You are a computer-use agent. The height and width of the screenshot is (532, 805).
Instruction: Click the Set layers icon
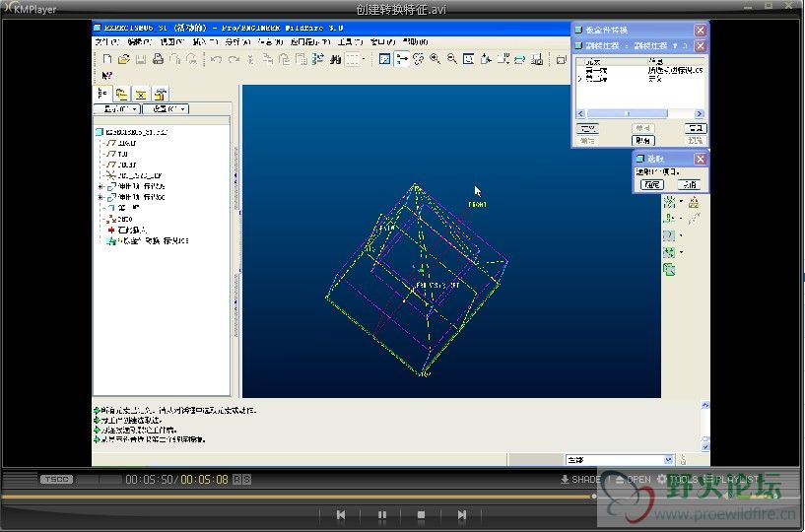tap(519, 59)
